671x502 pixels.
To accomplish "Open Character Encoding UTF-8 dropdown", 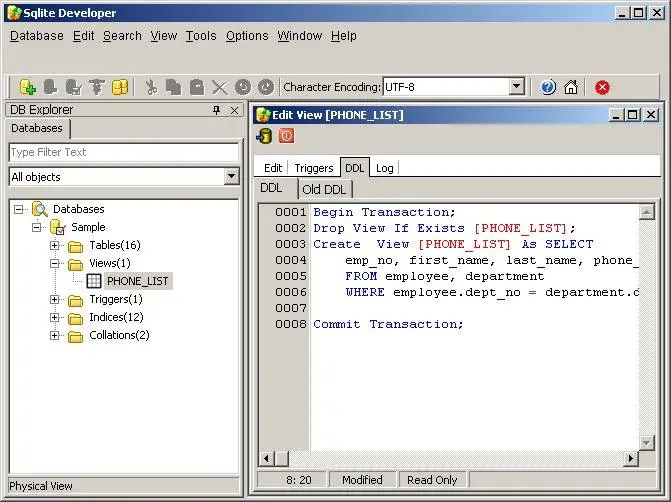I will tap(517, 87).
